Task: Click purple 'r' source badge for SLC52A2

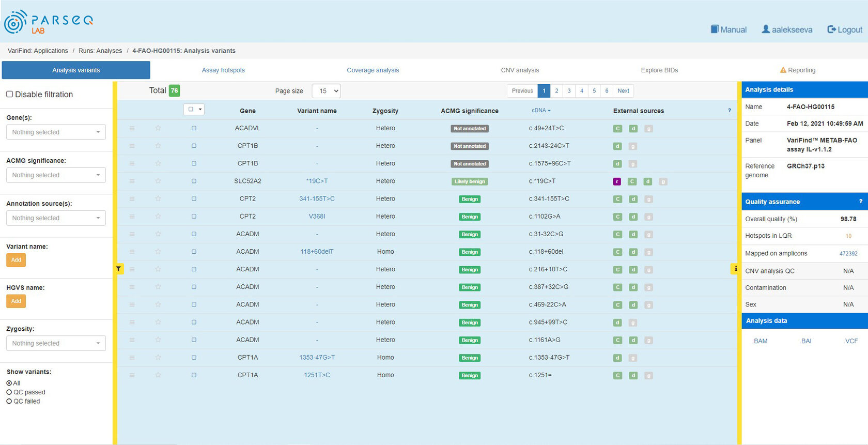Action: coord(617,181)
